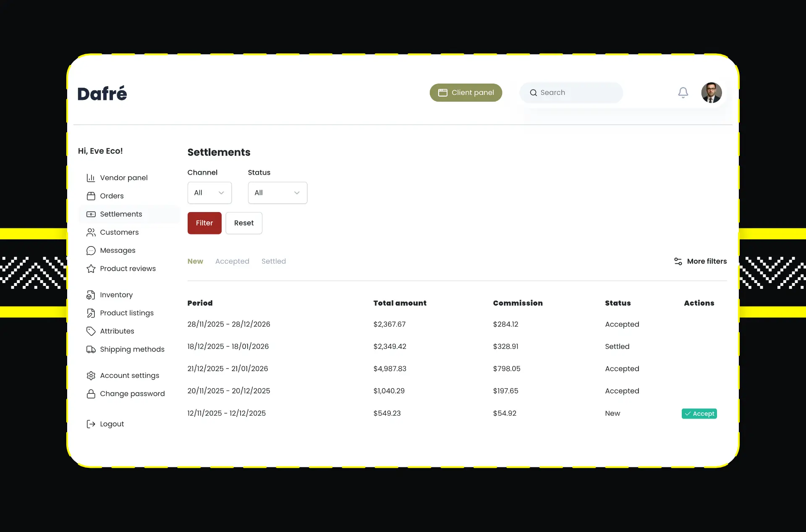Open the user profile avatar
The height and width of the screenshot is (532, 806).
[x=711, y=92]
